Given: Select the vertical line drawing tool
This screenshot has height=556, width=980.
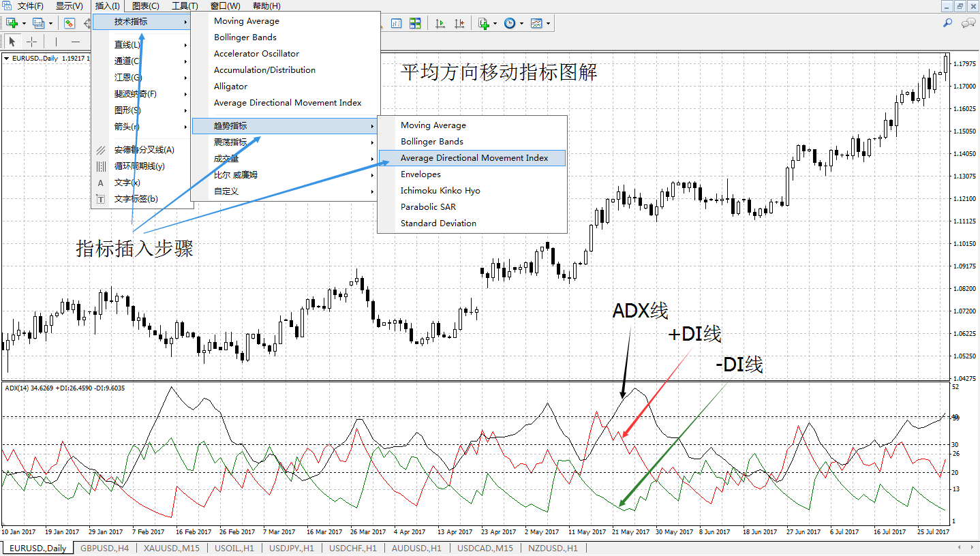Looking at the screenshot, I should (x=56, y=42).
